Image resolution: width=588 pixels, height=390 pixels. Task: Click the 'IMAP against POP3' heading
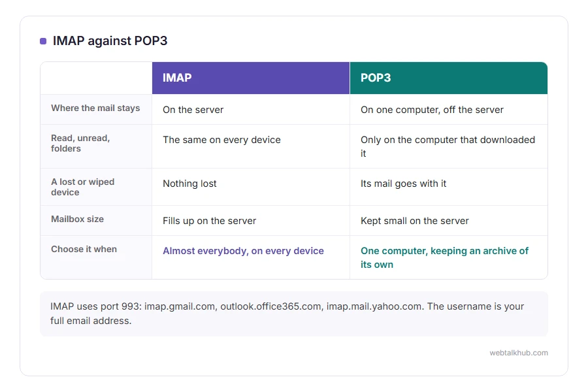[110, 41]
